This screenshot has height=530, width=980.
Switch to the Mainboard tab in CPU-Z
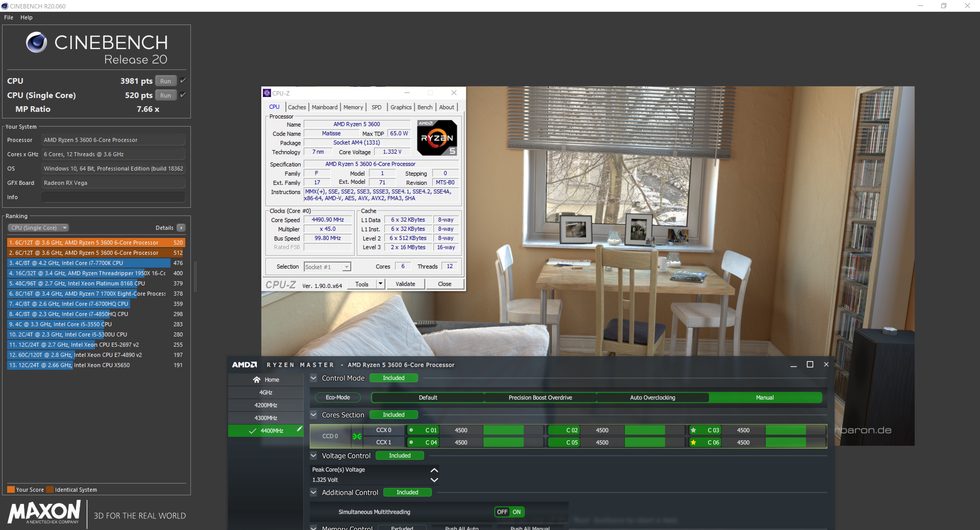325,107
